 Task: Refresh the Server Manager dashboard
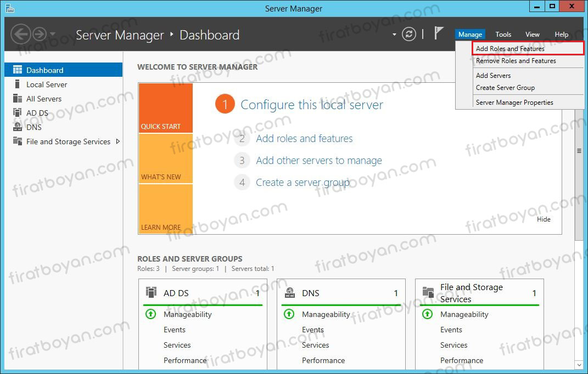coord(409,34)
